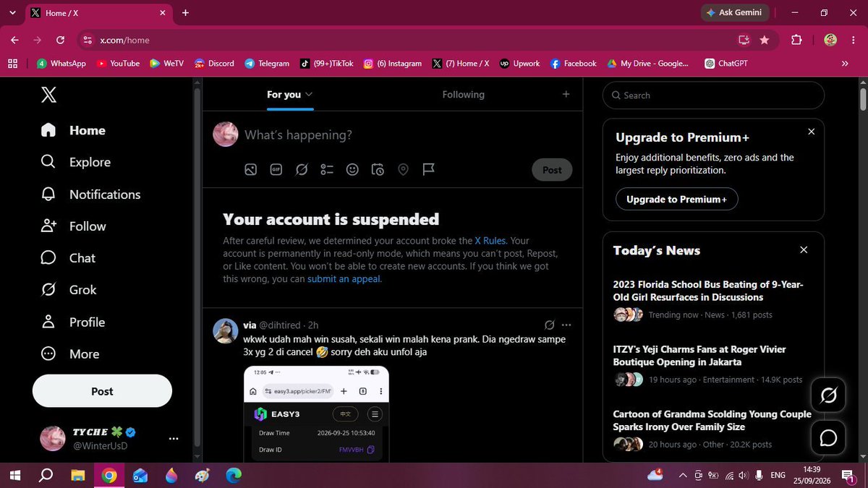Open Grok from the sidebar
868x488 pixels.
(x=69, y=290)
